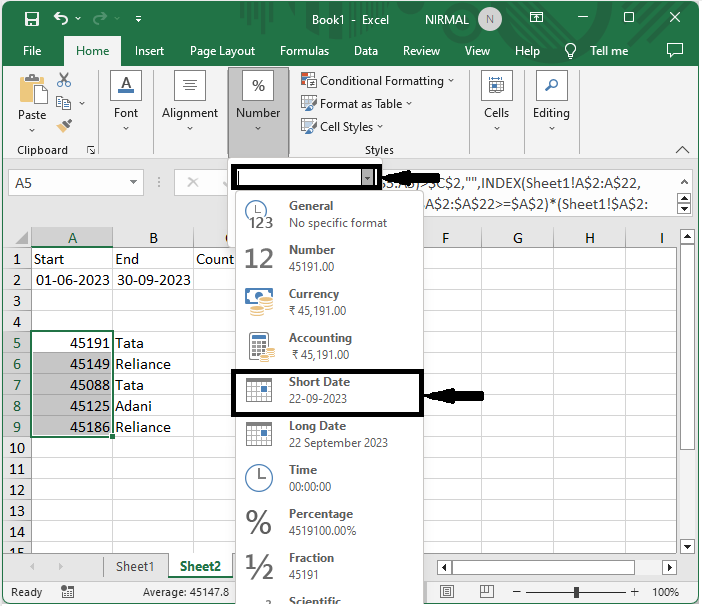Switch to the Sheet1 worksheet tab
The image size is (702, 606).
[x=135, y=567]
